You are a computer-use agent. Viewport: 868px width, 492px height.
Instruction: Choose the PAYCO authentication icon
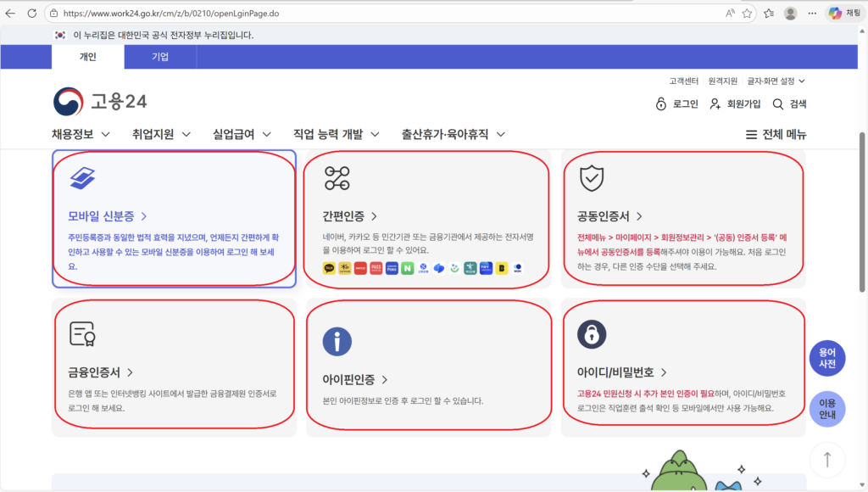click(x=359, y=268)
